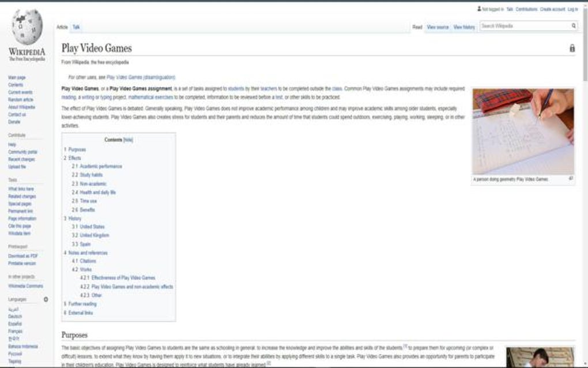The width and height of the screenshot is (588, 368).
Task: Open the View source tab
Action: (x=438, y=27)
